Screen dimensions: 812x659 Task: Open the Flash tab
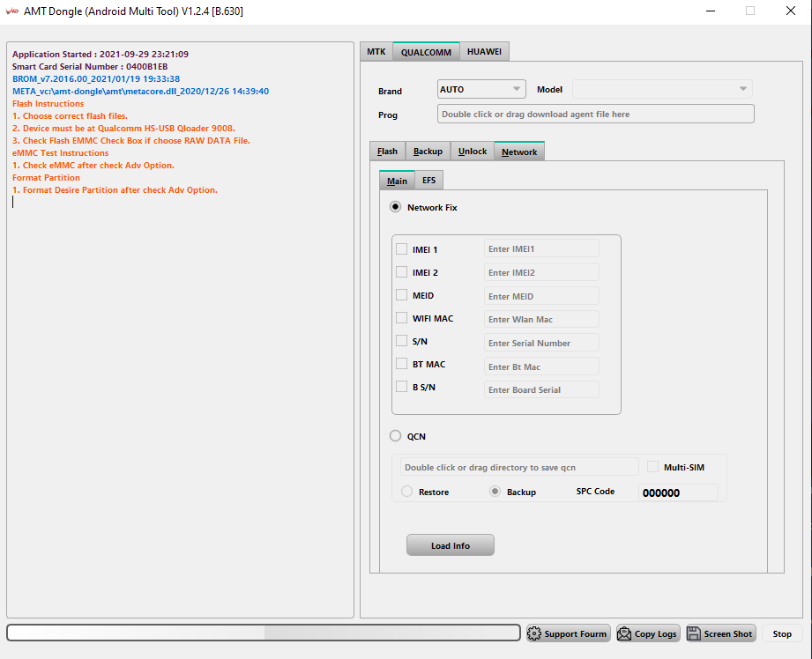click(387, 152)
